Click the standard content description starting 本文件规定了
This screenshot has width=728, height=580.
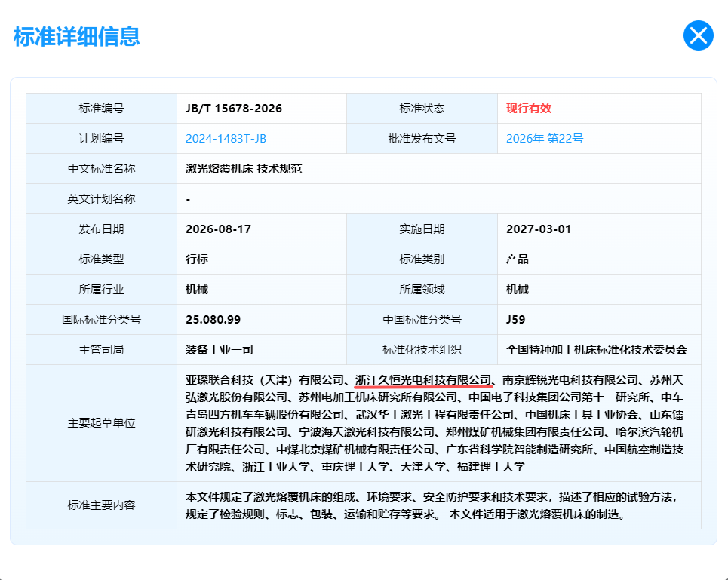(432, 505)
